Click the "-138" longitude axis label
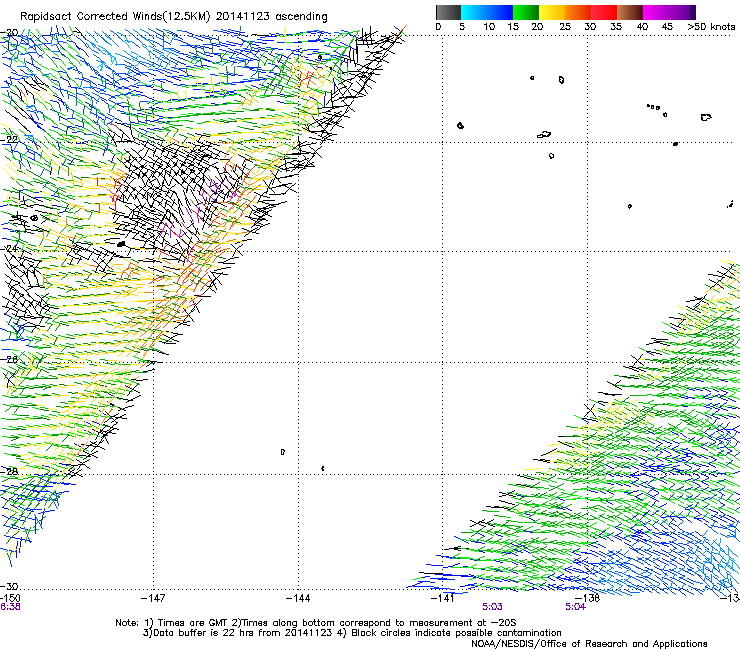 pos(588,599)
